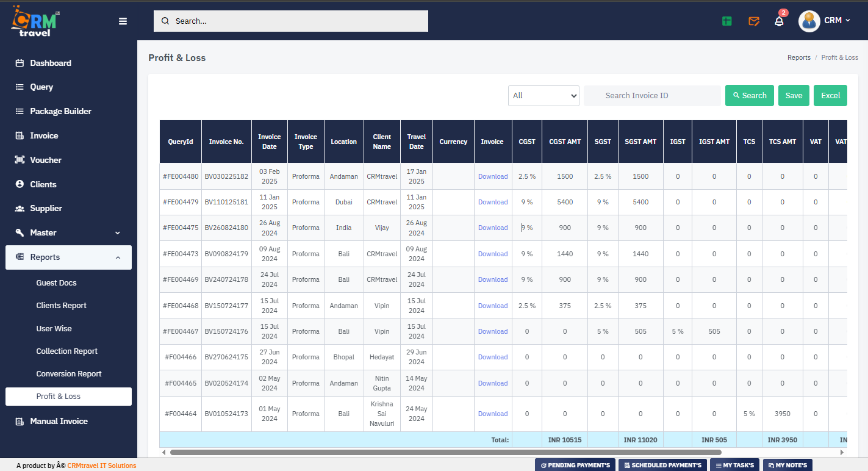This screenshot has height=471, width=868.
Task: Open the mail compose icon in top bar
Action: 753,21
